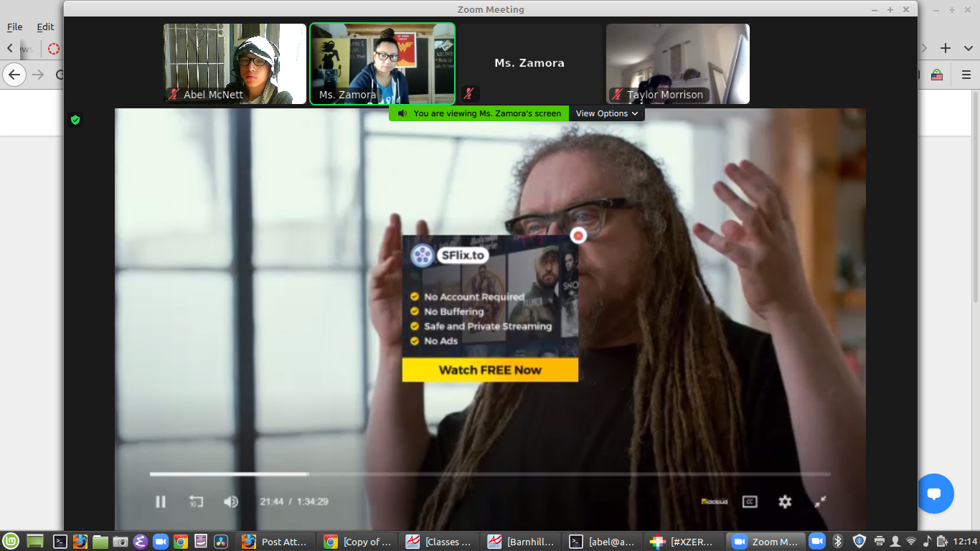Image resolution: width=980 pixels, height=551 pixels.
Task: Open the browser hamburger menu
Action: (x=966, y=74)
